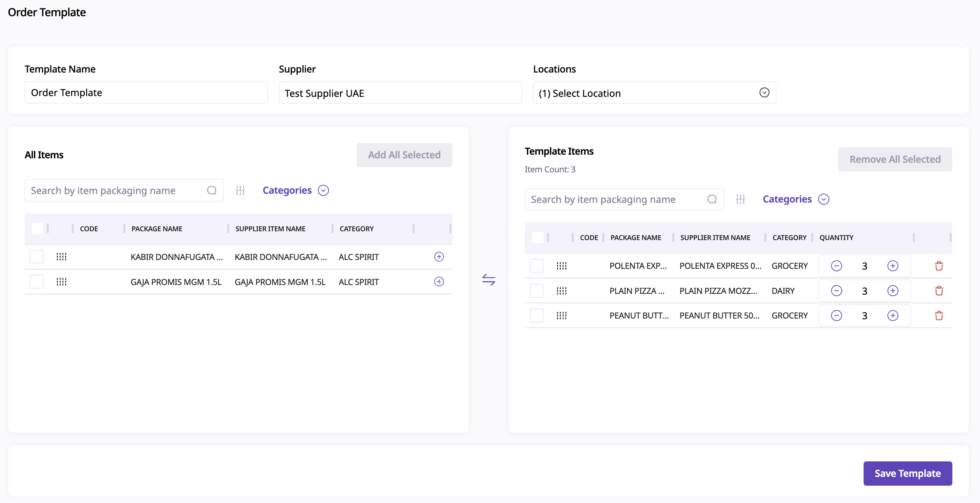Tick the PLAIN PIZZA row checkbox
This screenshot has height=503, width=980.
537,291
